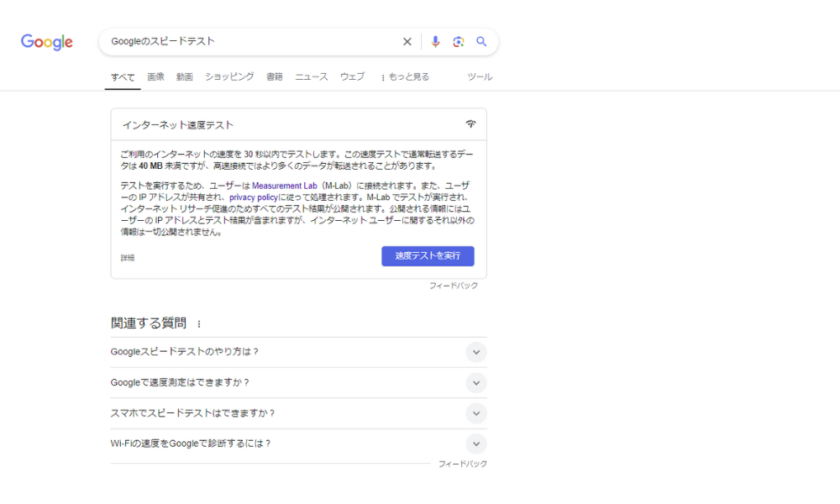Viewport: 840px width, 504px height.
Task: Click the magnifying glass search icon
Action: (x=481, y=42)
